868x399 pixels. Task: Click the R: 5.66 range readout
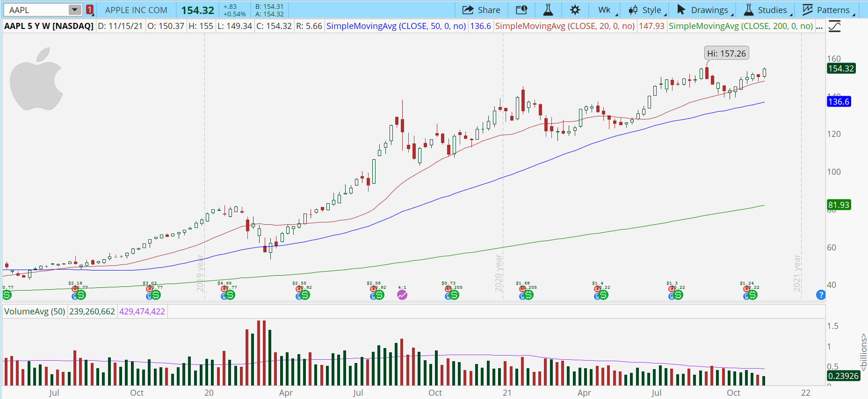click(309, 26)
